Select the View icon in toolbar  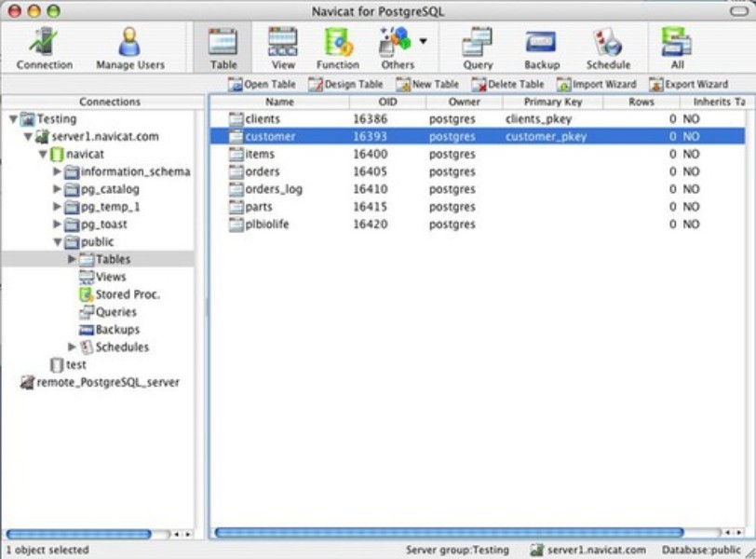coord(283,48)
